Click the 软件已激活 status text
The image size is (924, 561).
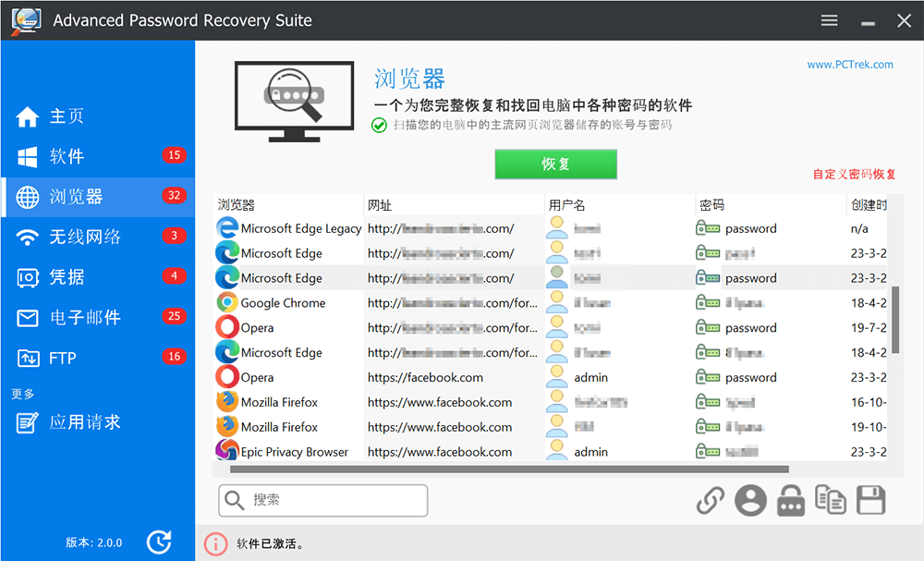tap(271, 544)
